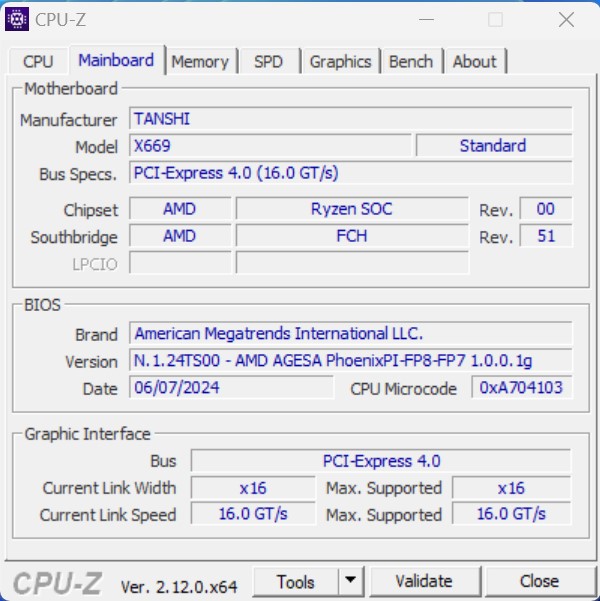Switch to the Bench tab
This screenshot has height=601, width=600.
coord(411,61)
